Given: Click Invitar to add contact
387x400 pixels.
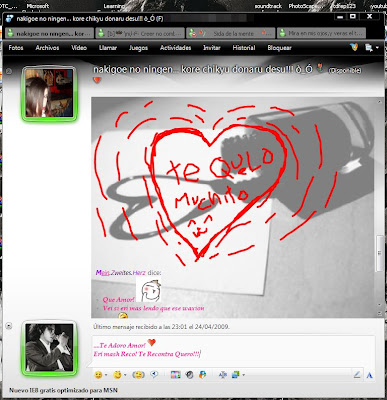Looking at the screenshot, I should 212,48.
